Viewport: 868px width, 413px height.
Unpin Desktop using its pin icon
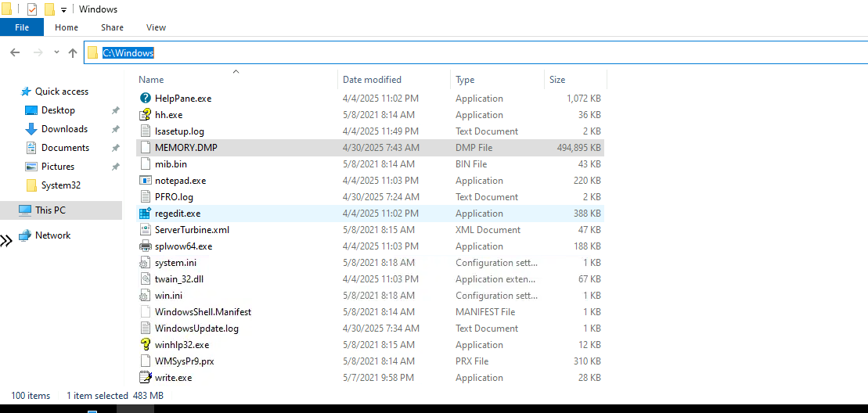point(115,110)
